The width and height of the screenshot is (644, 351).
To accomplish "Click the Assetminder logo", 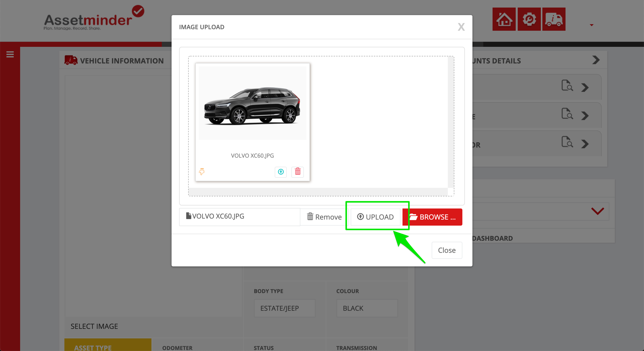I will click(94, 18).
